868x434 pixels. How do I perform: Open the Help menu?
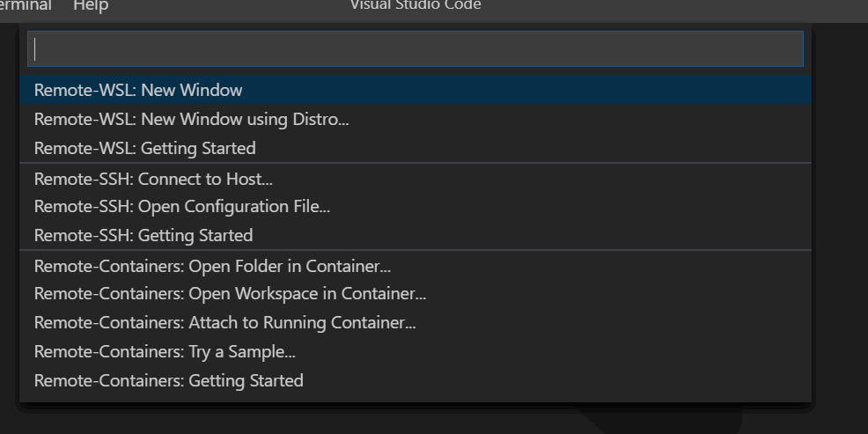[x=91, y=6]
